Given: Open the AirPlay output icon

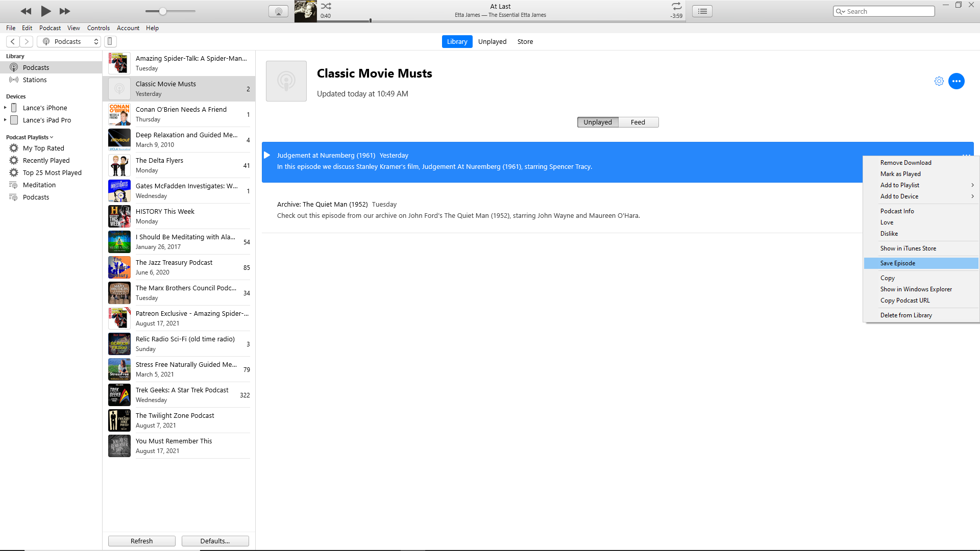Looking at the screenshot, I should [278, 11].
